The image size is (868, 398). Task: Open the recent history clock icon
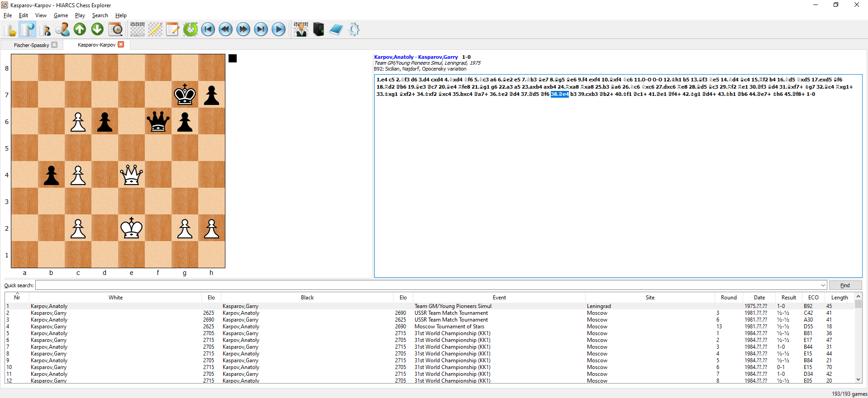click(x=116, y=30)
